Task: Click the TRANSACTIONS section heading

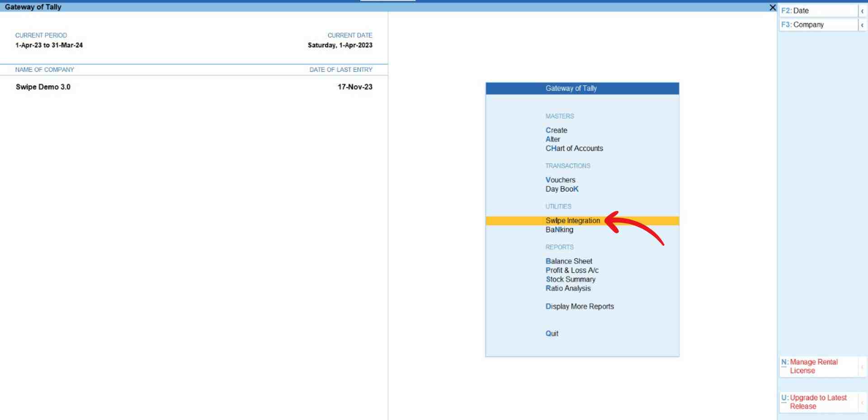Action: click(x=568, y=166)
